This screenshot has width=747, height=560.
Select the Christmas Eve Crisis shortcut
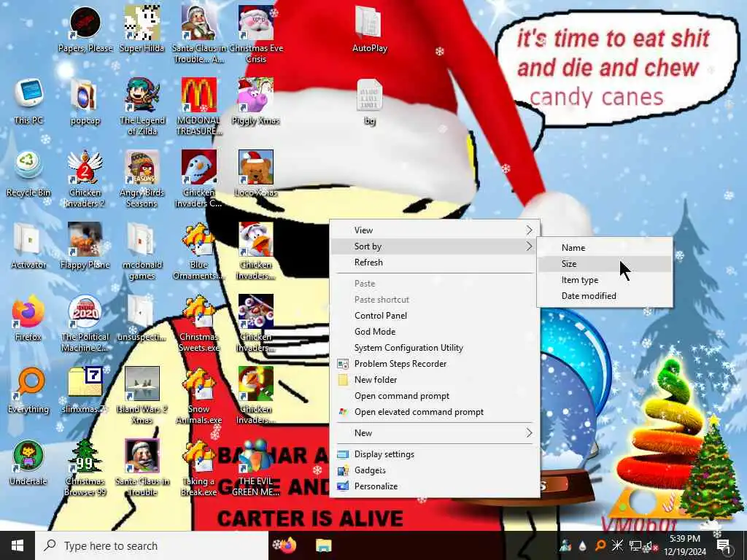pos(256,34)
